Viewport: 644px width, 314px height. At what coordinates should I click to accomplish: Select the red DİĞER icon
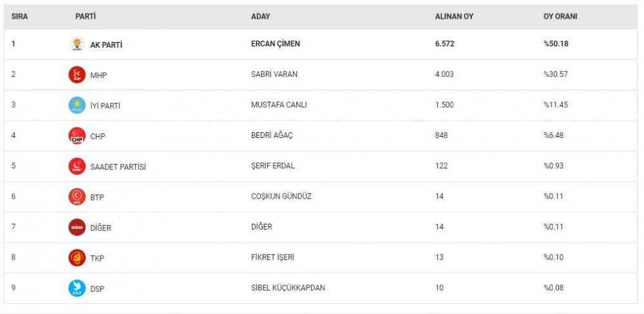click(x=77, y=228)
